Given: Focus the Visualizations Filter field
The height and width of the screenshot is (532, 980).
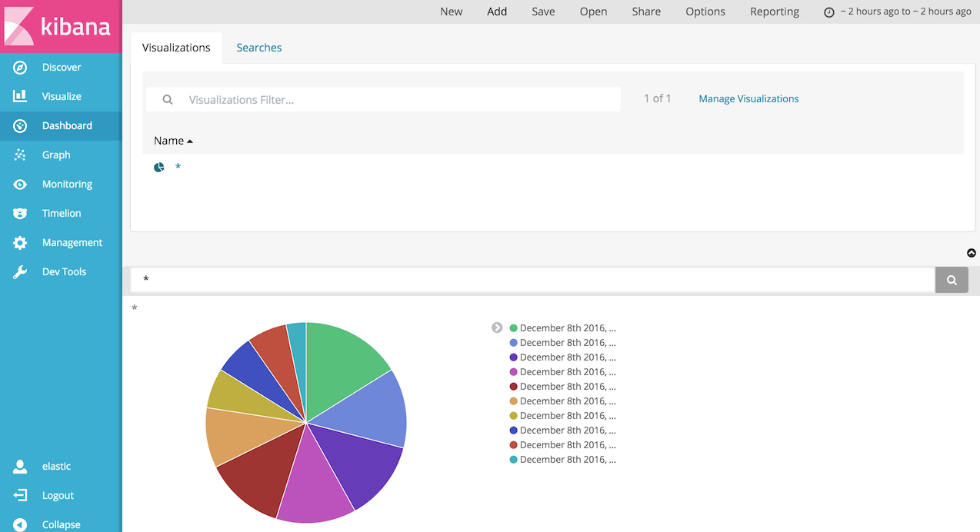Looking at the screenshot, I should pyautogui.click(x=383, y=100).
